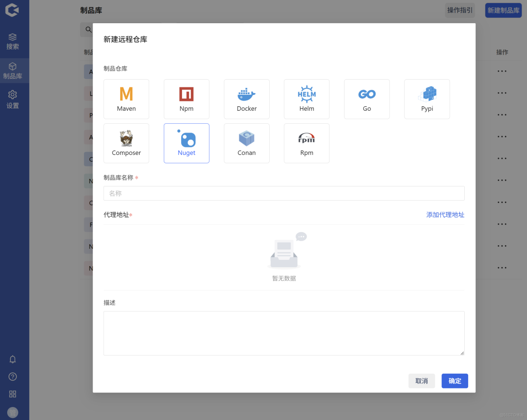
Task: Click the 制品库名称 name input field
Action: tap(284, 193)
